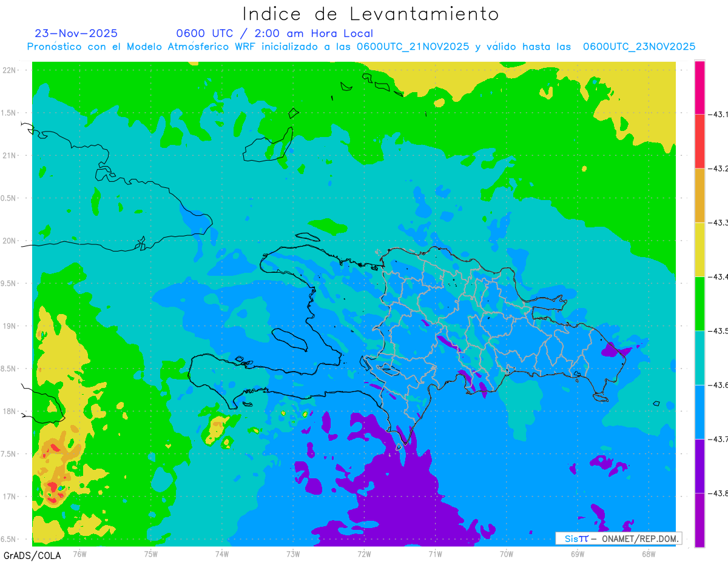This screenshot has height=562, width=728.
Task: Click the '21N' latitude label
Action: 10,156
